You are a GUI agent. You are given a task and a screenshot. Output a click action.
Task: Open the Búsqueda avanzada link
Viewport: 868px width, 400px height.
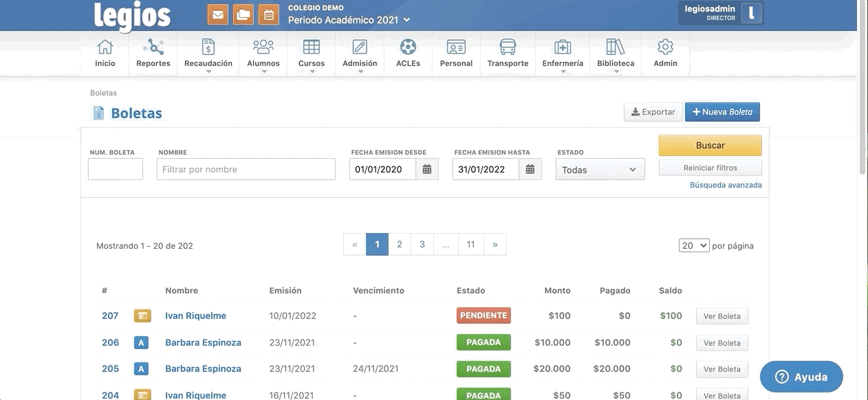click(726, 185)
